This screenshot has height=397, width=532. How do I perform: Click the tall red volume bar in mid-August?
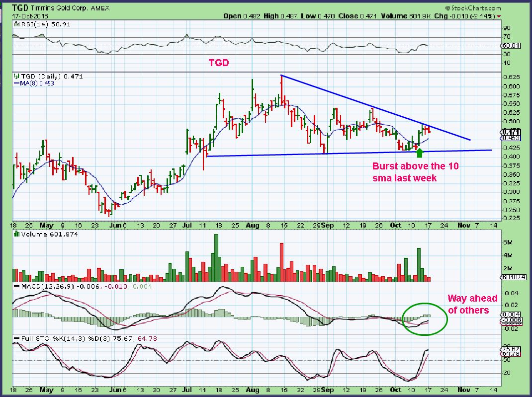pos(281,262)
